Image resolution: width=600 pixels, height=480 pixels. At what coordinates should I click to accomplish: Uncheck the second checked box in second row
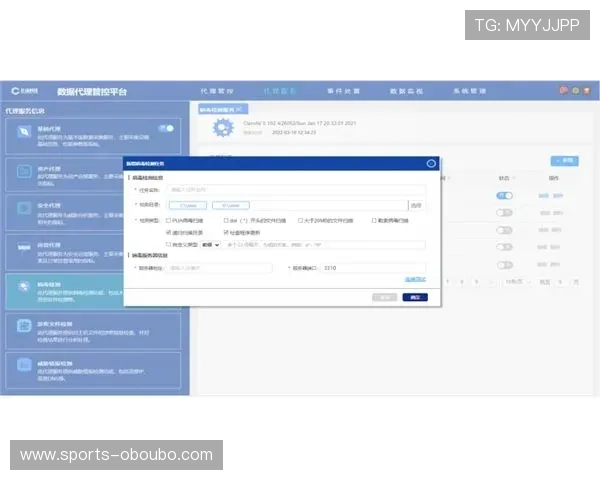coord(226,232)
